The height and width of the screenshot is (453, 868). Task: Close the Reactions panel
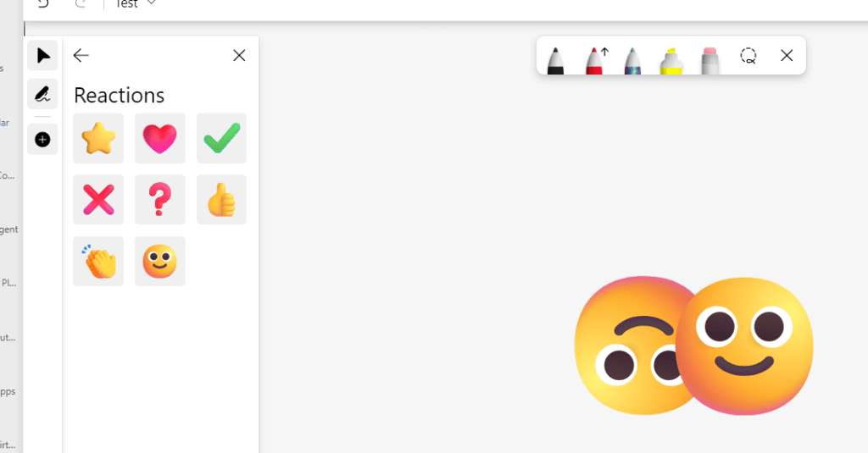(239, 55)
